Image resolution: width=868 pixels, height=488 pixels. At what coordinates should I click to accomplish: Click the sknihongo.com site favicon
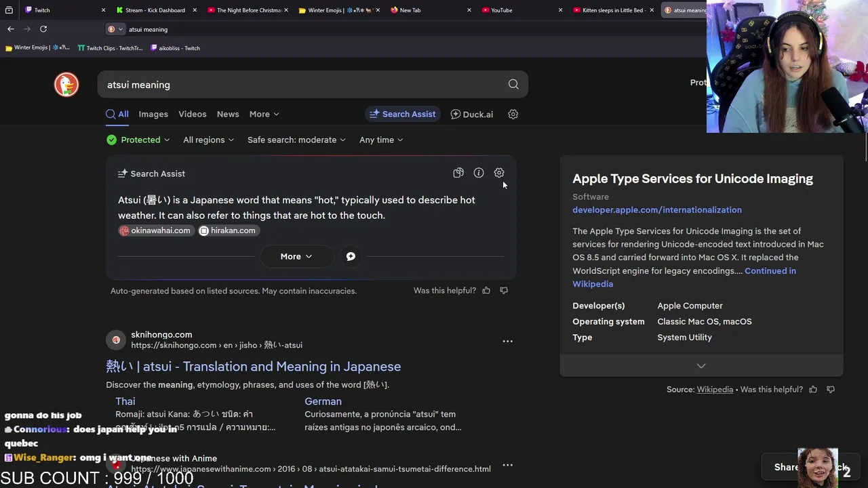pos(116,340)
